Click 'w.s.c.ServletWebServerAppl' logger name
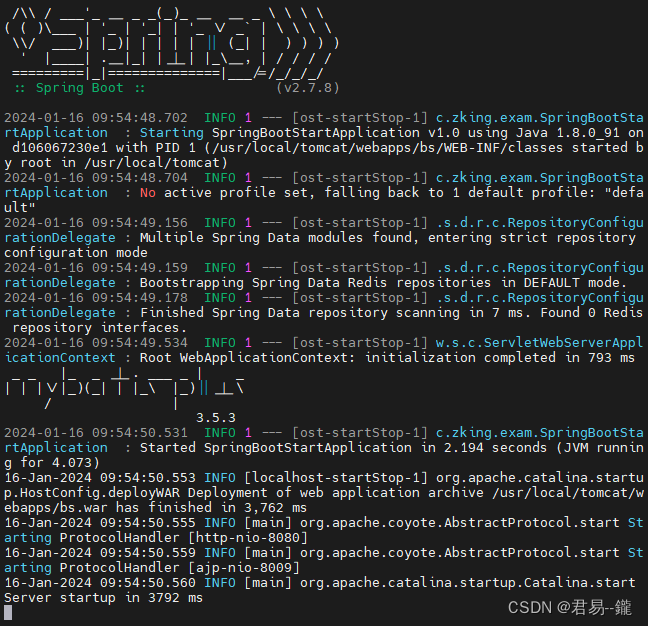This screenshot has height=626, width=648. [539, 343]
